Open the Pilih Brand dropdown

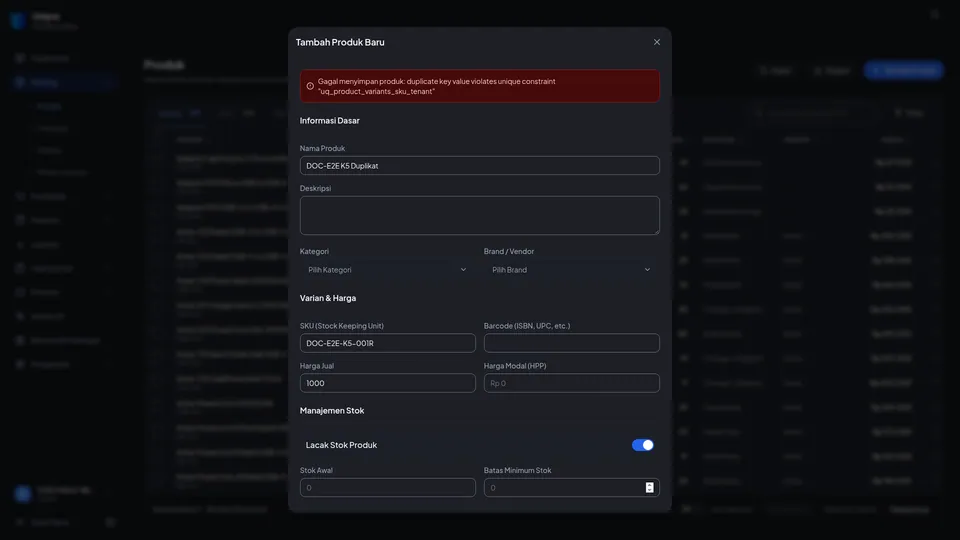571,270
